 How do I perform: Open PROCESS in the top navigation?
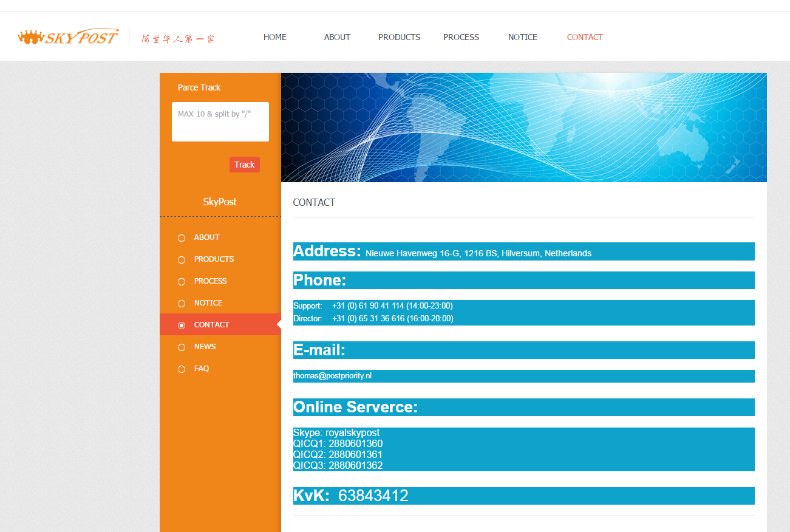(461, 37)
